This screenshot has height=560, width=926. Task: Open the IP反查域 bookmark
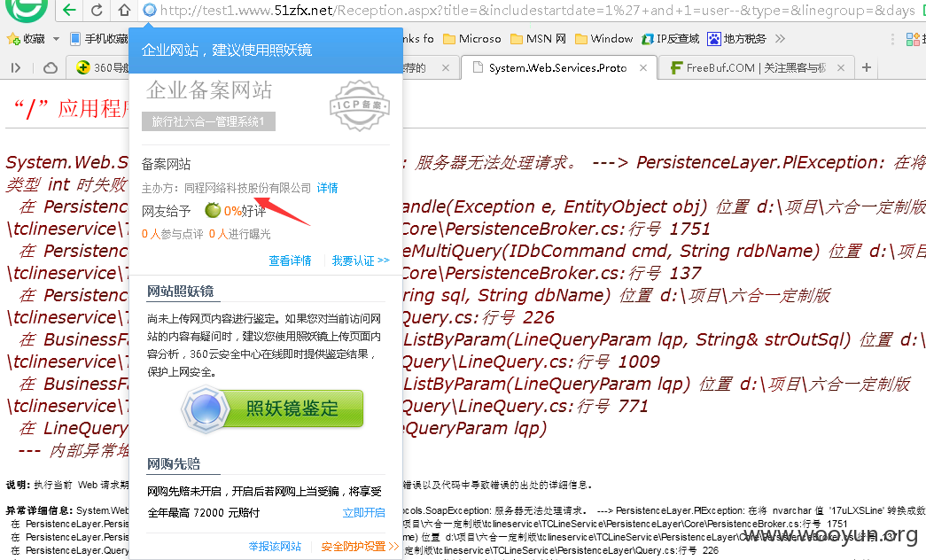[x=670, y=39]
